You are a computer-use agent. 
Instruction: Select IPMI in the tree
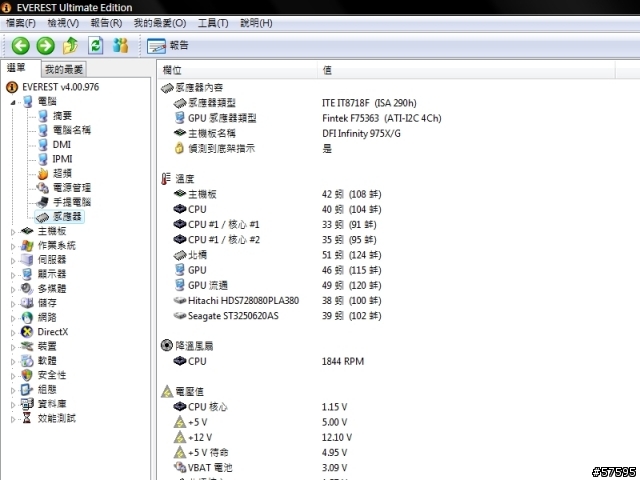pos(62,159)
